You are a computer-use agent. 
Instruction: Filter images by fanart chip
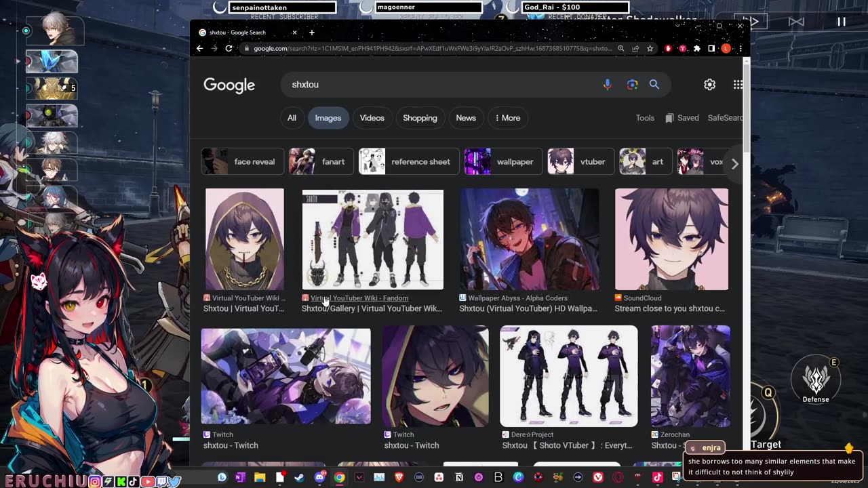click(x=321, y=162)
